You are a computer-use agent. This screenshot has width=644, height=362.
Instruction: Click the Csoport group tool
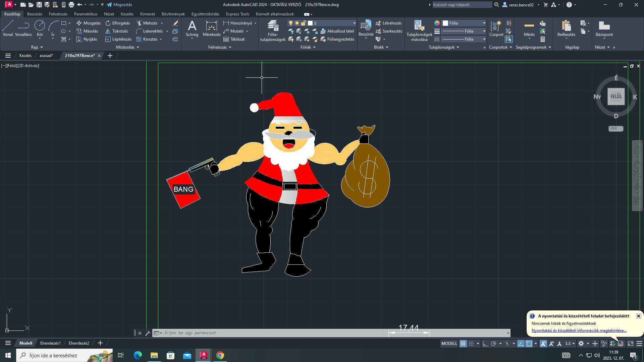tap(496, 28)
